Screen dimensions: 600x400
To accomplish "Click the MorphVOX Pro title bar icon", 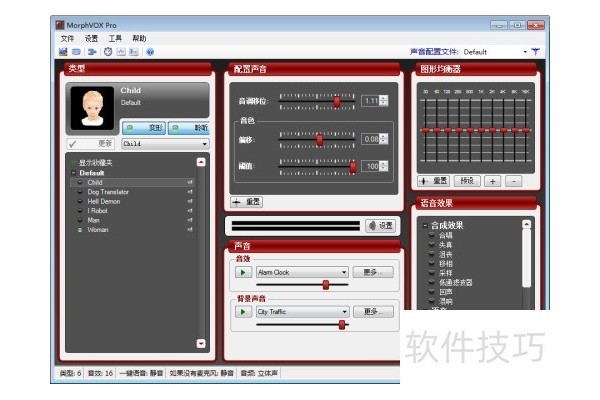I will (x=60, y=25).
